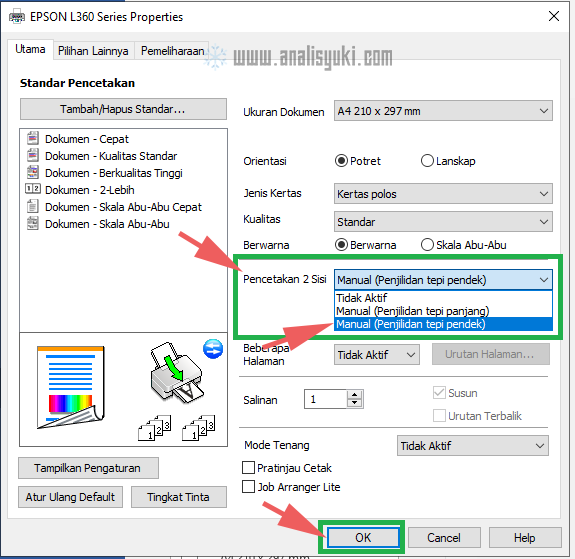Select the Dokumen - Skala Abu-Abu preset text
Viewport: 575px width, 559px height.
(x=107, y=224)
